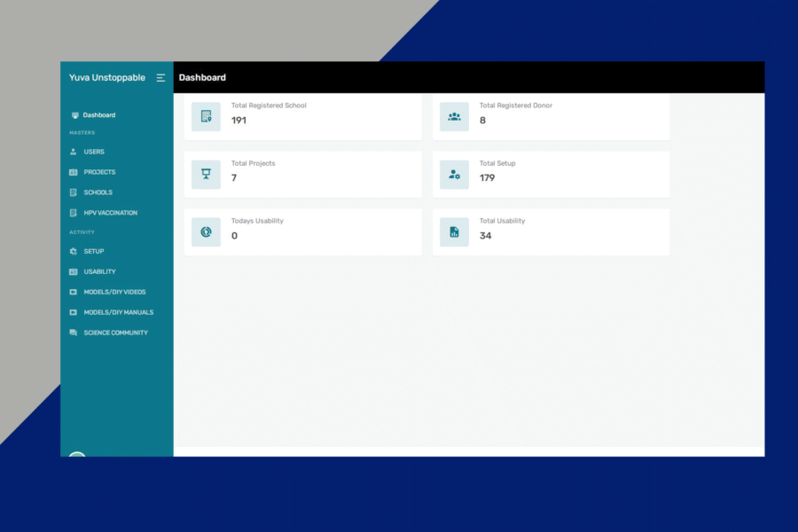Select HPV Vaccination in sidebar
This screenshot has height=532, width=798.
(x=110, y=213)
